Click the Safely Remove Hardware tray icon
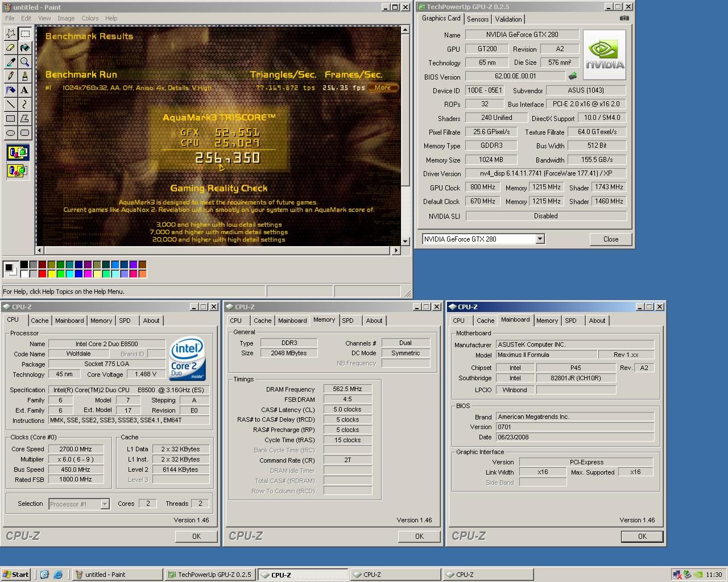The width and height of the screenshot is (728, 582). pyautogui.click(x=687, y=575)
